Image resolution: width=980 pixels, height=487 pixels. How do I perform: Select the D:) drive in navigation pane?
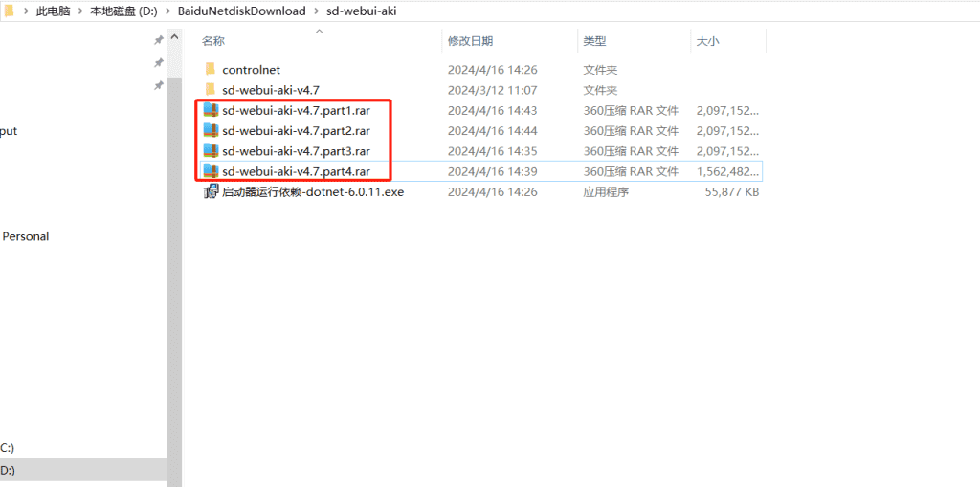8,470
